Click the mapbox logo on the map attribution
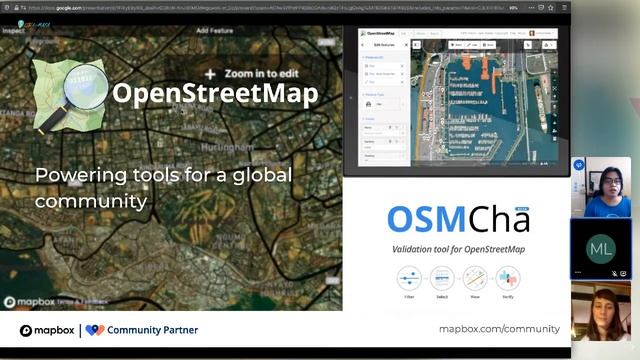 [x=29, y=302]
